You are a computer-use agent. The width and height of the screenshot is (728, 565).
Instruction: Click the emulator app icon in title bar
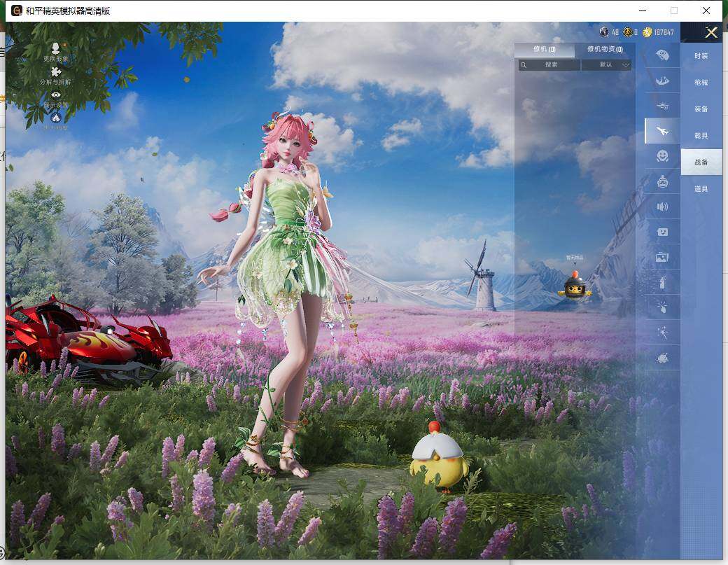pos(17,11)
